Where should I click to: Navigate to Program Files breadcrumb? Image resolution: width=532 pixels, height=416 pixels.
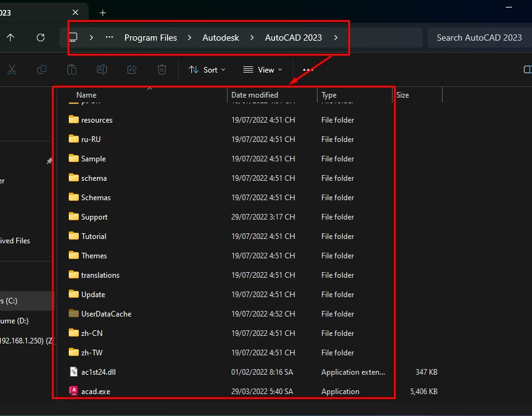click(151, 38)
